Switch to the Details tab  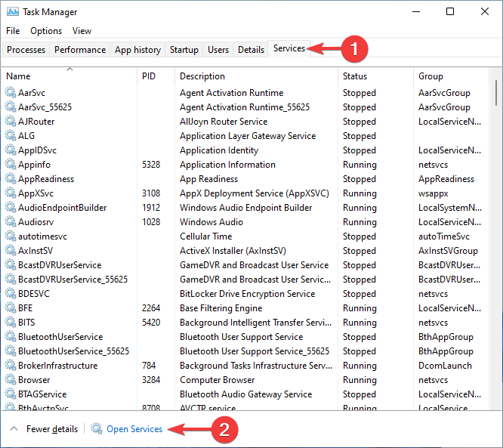click(x=251, y=50)
